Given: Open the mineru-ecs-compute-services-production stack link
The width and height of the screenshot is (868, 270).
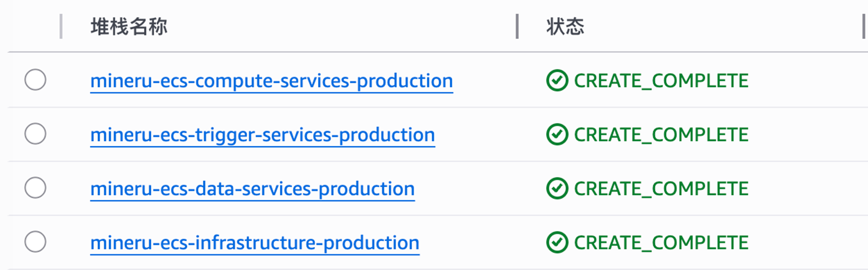Looking at the screenshot, I should pos(271,81).
